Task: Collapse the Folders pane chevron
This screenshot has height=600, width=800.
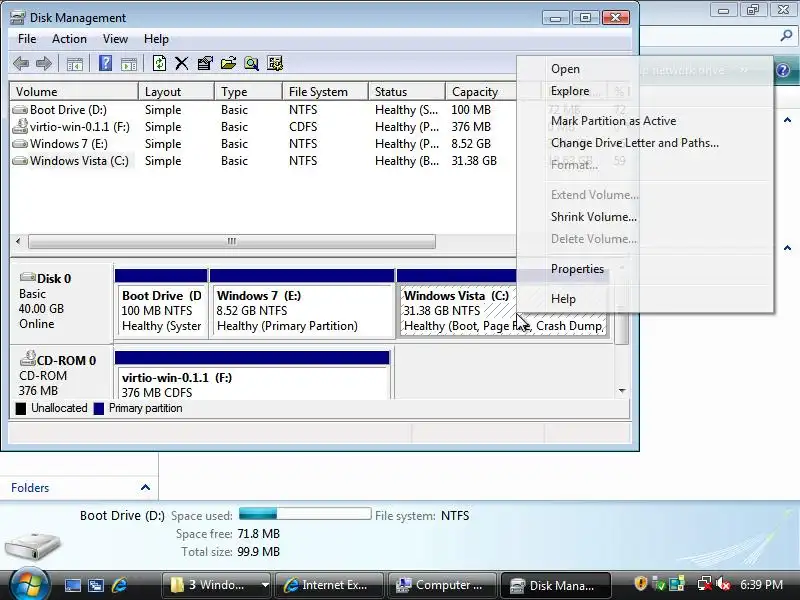Action: [145, 487]
